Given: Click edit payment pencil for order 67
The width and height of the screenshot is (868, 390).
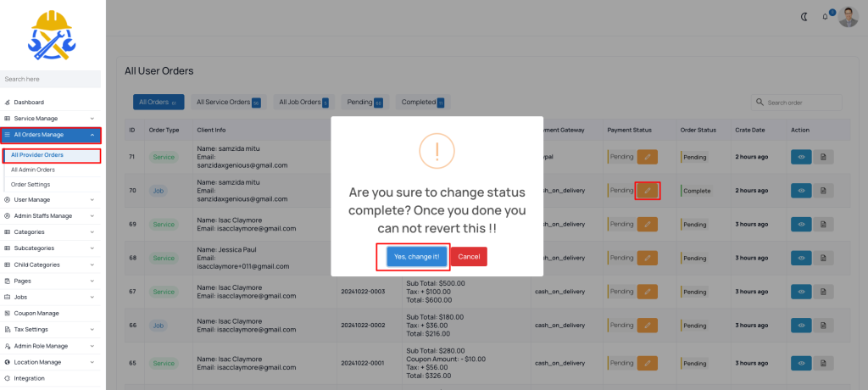Looking at the screenshot, I should point(647,292).
